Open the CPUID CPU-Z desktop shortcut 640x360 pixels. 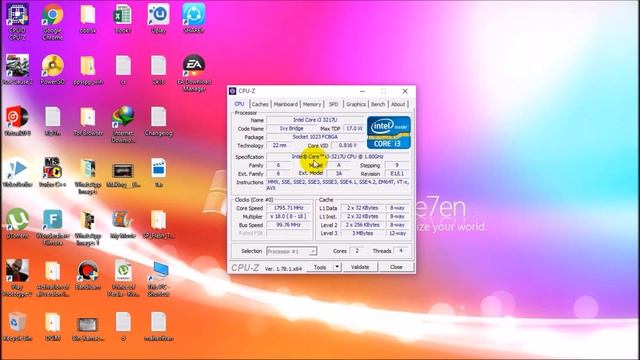click(x=17, y=21)
